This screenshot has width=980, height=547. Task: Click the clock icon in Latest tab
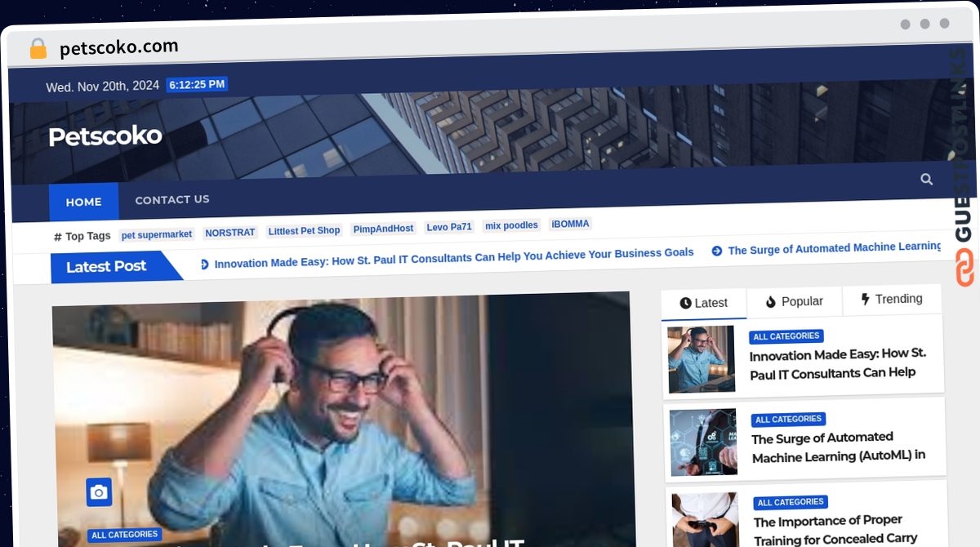click(x=685, y=303)
